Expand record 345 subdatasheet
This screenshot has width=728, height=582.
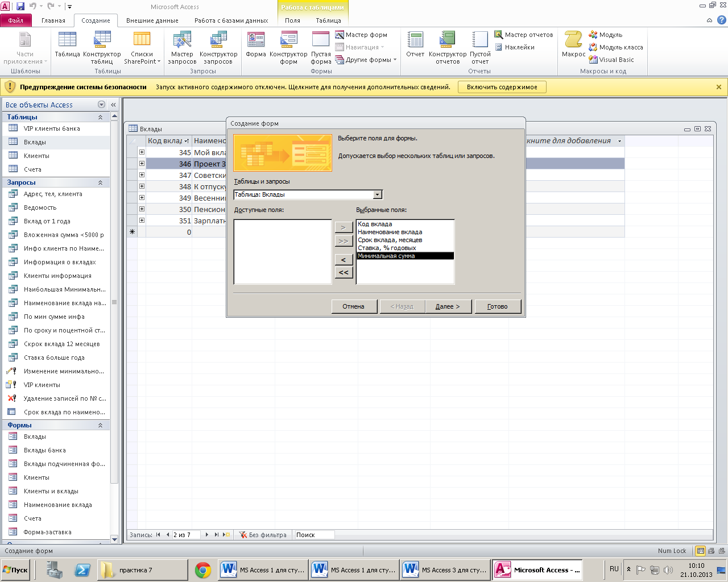tap(142, 152)
